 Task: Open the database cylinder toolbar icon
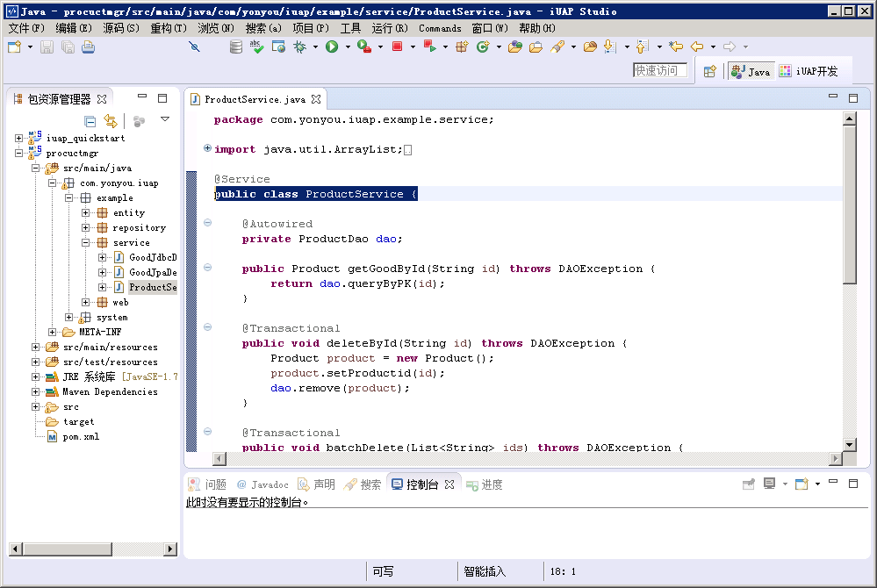[235, 47]
